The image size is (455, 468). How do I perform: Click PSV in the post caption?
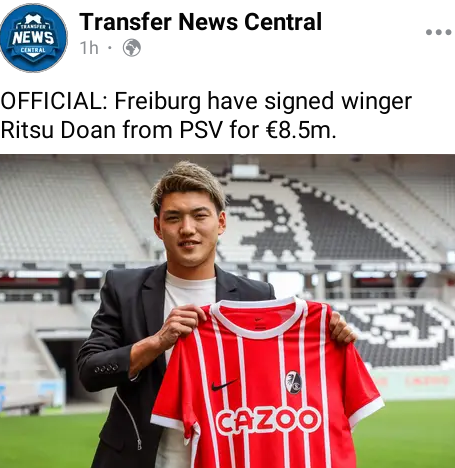201,129
